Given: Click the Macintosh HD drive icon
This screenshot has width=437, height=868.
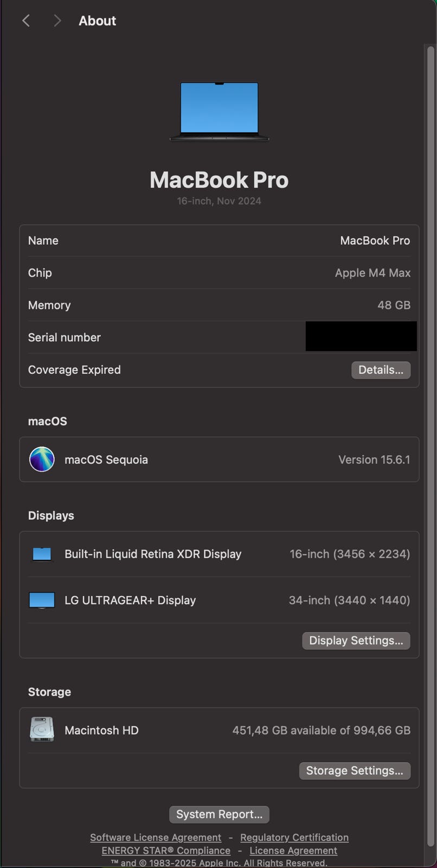Looking at the screenshot, I should coord(42,730).
